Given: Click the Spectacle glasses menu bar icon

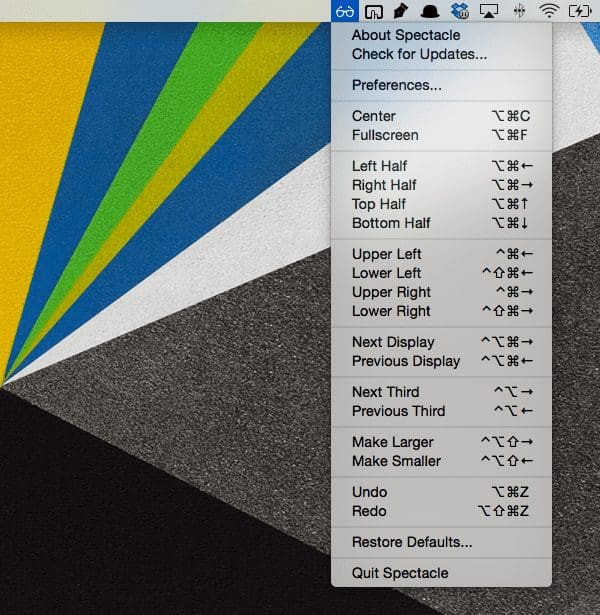Looking at the screenshot, I should tap(345, 11).
